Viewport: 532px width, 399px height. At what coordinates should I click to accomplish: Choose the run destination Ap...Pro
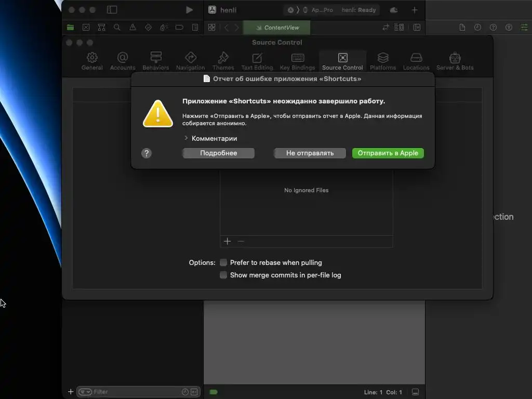click(318, 10)
